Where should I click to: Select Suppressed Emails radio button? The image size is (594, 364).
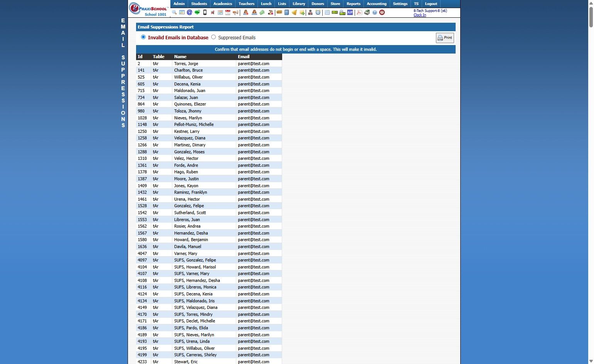point(214,37)
